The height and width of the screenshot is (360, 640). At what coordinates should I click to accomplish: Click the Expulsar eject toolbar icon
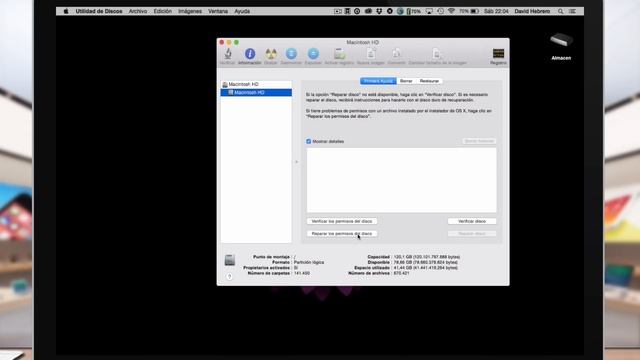(313, 54)
